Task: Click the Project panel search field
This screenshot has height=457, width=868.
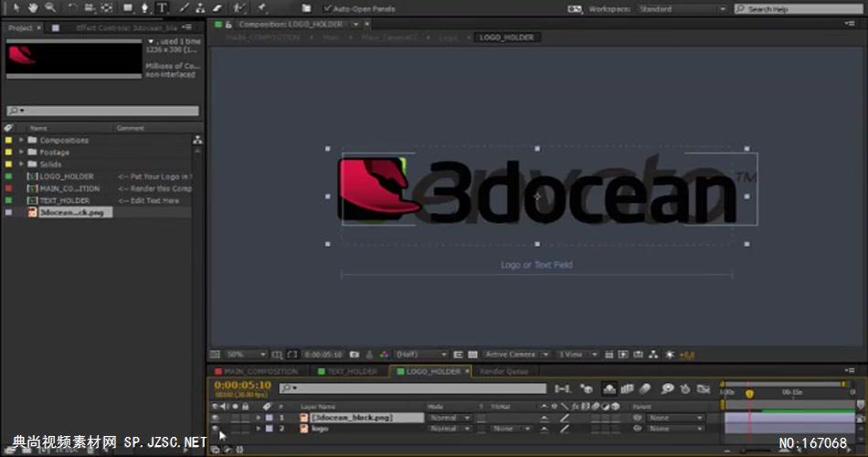Action: (x=102, y=111)
